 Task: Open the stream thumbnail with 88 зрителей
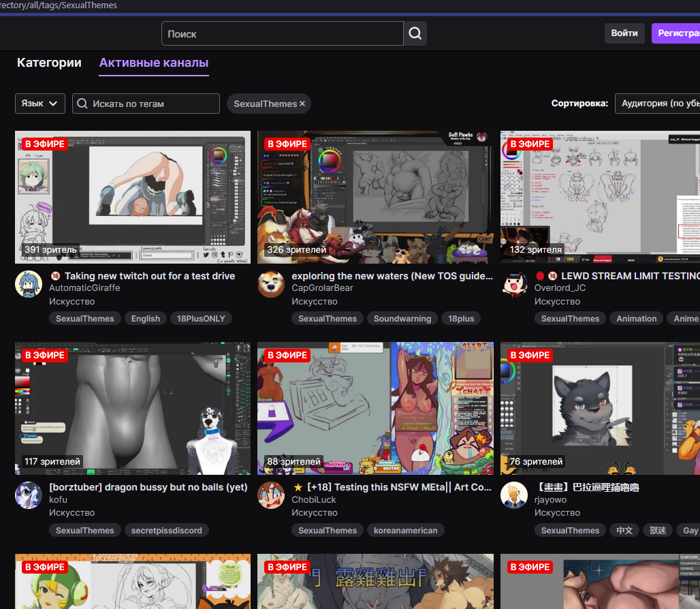point(375,409)
